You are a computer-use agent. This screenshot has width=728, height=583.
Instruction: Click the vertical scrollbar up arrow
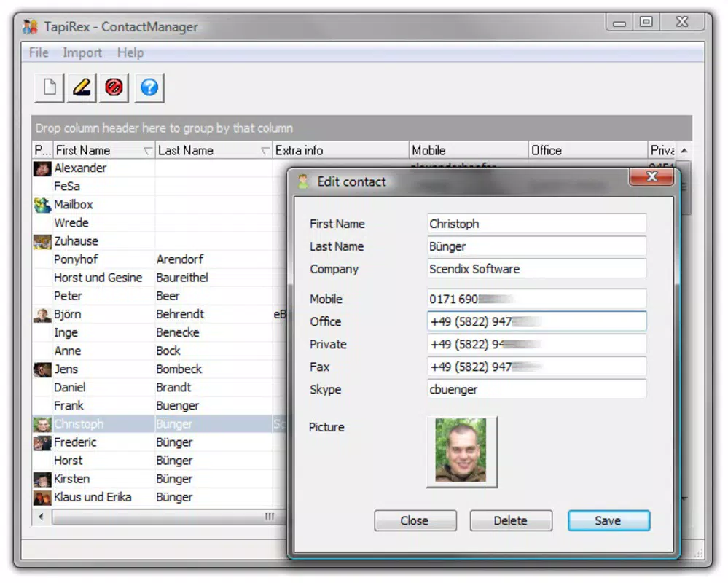[x=684, y=150]
